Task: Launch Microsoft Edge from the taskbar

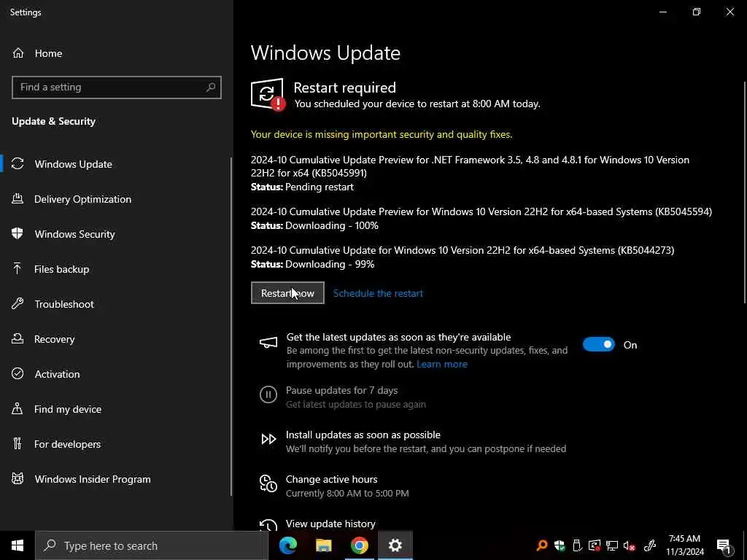Action: coord(287,545)
